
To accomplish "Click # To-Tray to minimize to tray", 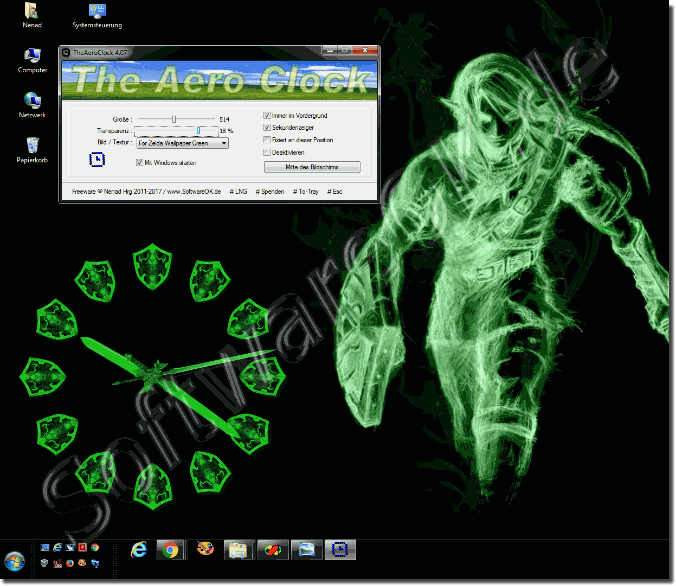I will pyautogui.click(x=306, y=191).
